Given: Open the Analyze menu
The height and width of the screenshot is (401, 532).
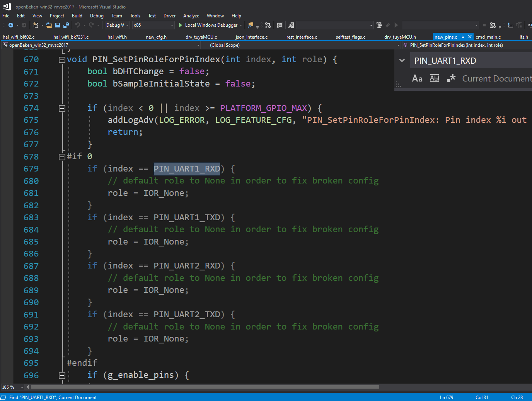Looking at the screenshot, I should [x=191, y=16].
